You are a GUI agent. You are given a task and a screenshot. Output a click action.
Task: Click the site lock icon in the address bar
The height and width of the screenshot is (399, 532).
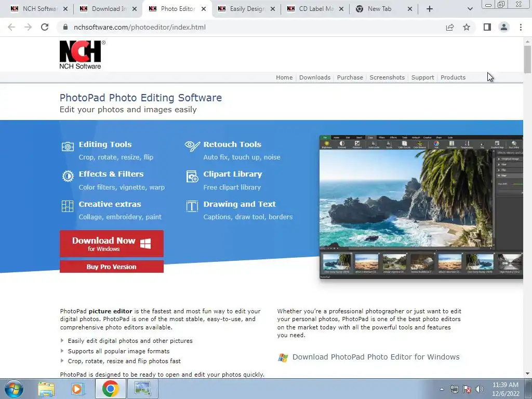coord(65,27)
